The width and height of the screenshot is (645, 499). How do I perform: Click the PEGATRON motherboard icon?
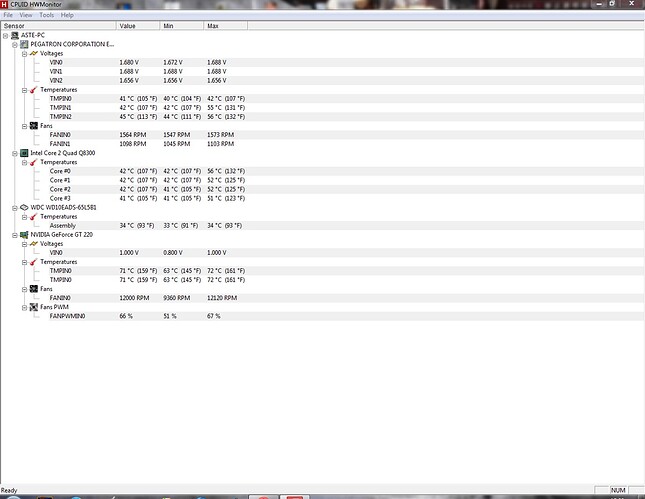[x=24, y=44]
